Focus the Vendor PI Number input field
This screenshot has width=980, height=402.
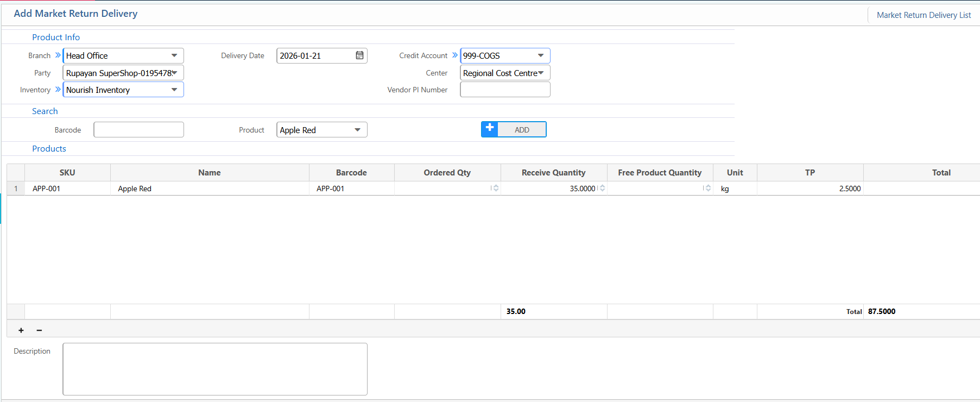coord(505,90)
